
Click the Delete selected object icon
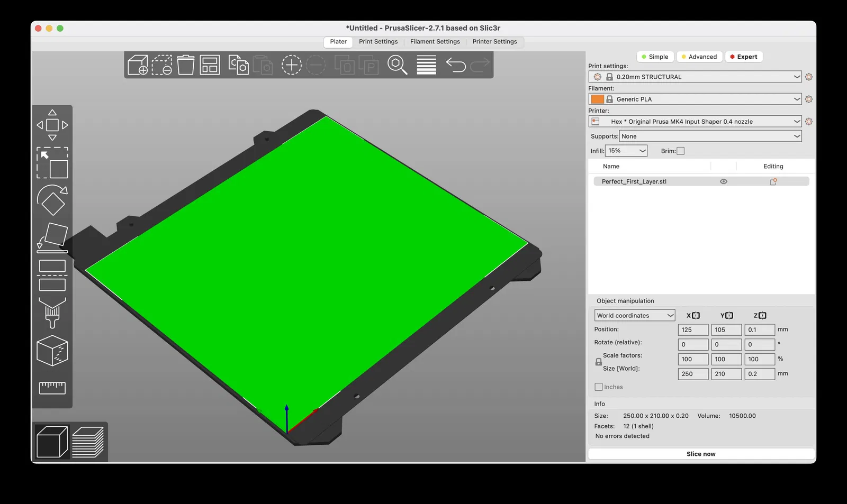[161, 65]
